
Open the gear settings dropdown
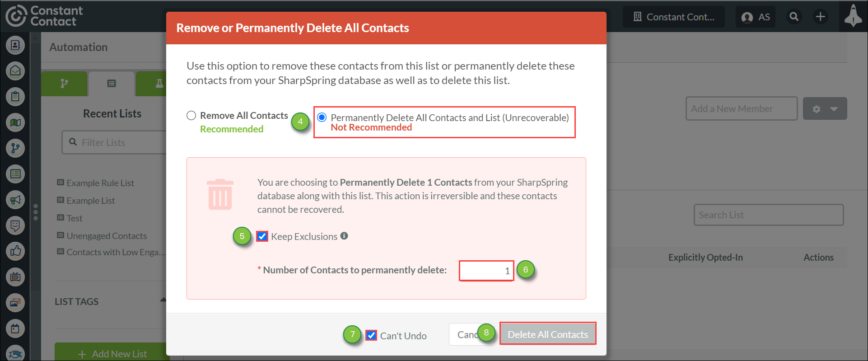coord(825,108)
